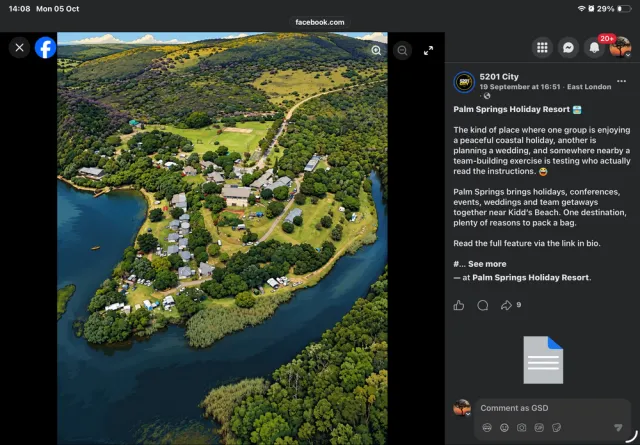
Task: Send the comment with the arrow button
Action: click(x=618, y=427)
